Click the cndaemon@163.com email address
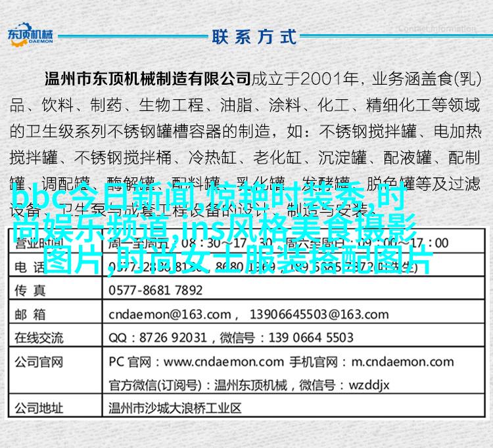 168,314
